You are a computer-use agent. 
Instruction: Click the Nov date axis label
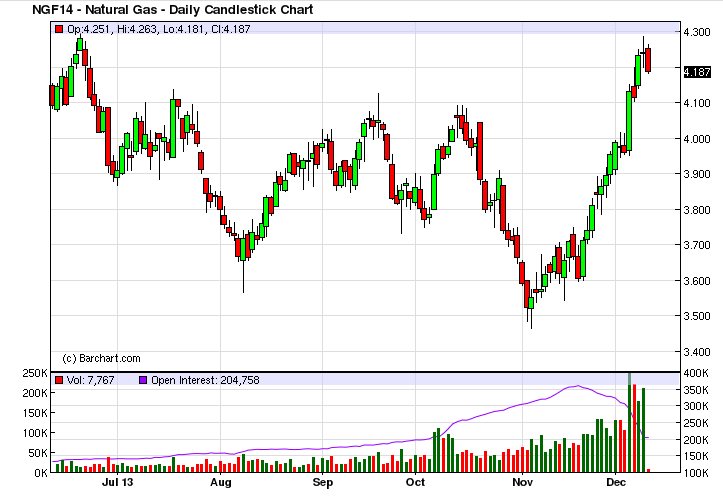[522, 482]
